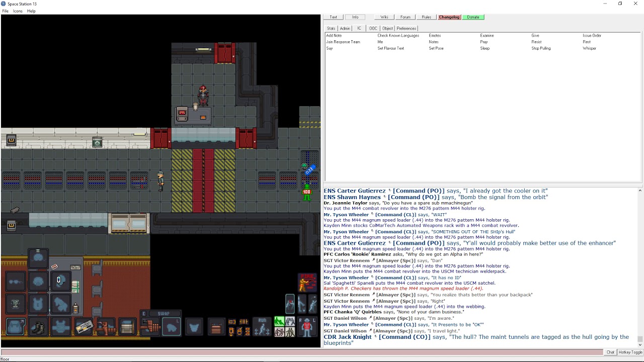Click the face mask inventory slot
The height and width of the screenshot is (362, 644).
click(38, 282)
